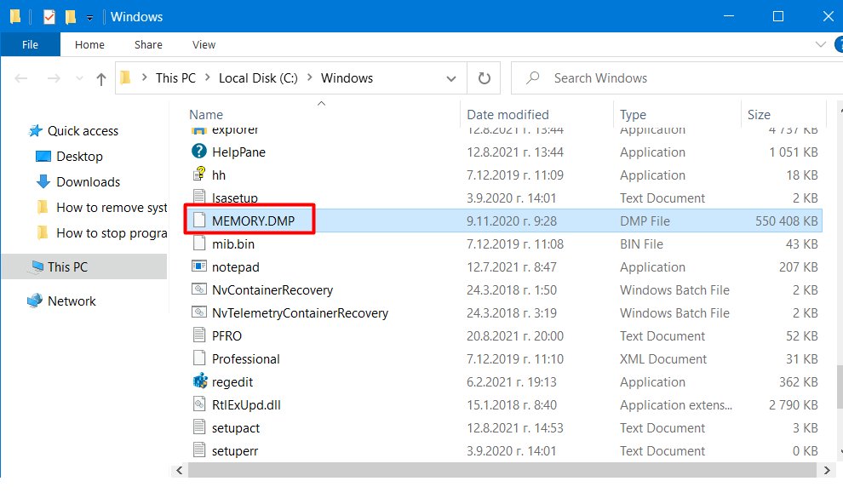Screen dimensions: 843x504
Task: Click the Windows breadcrumb segment
Action: (x=347, y=78)
